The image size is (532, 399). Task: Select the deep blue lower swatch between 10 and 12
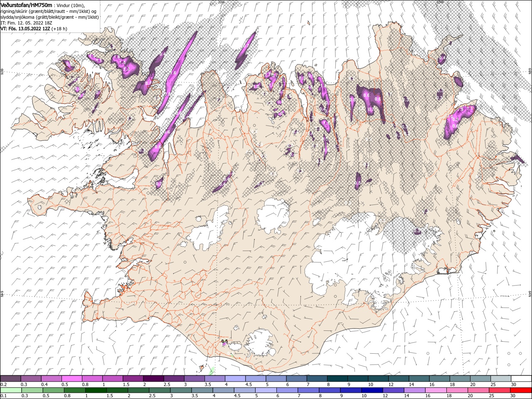[x=372, y=390]
